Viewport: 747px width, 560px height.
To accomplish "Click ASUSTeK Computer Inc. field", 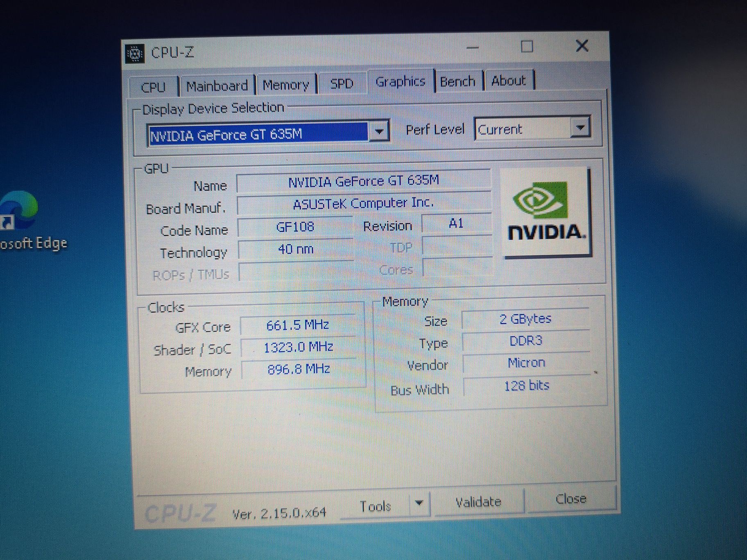I will 364,203.
